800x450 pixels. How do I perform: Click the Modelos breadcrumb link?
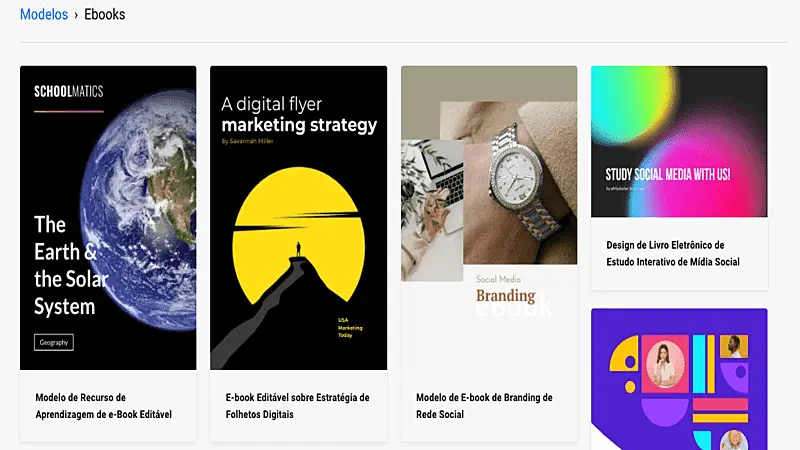click(44, 15)
